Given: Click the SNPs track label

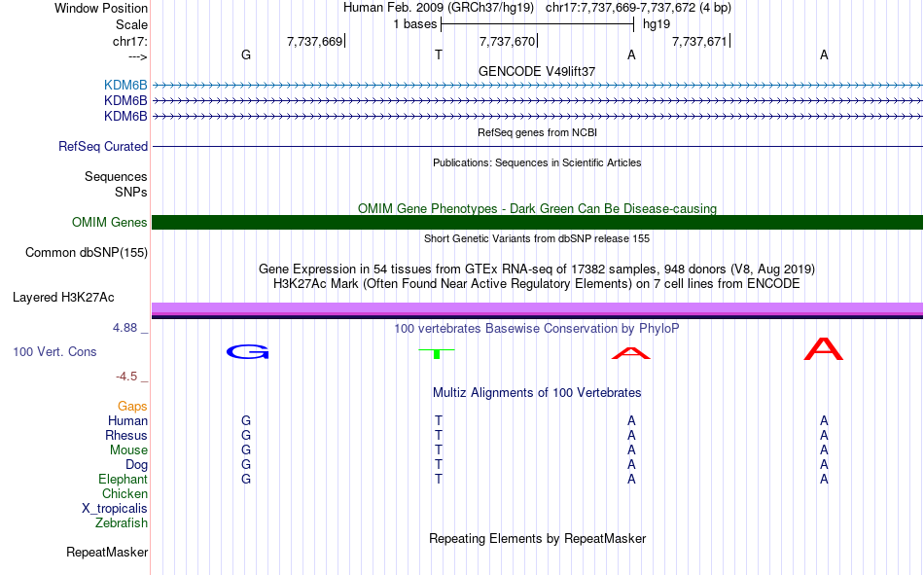Looking at the screenshot, I should pyautogui.click(x=131, y=192).
